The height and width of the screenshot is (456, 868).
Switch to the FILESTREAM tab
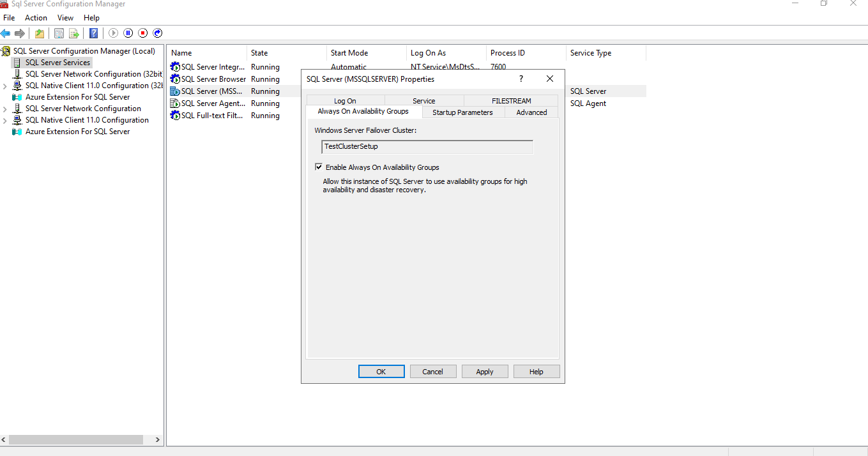tap(512, 100)
